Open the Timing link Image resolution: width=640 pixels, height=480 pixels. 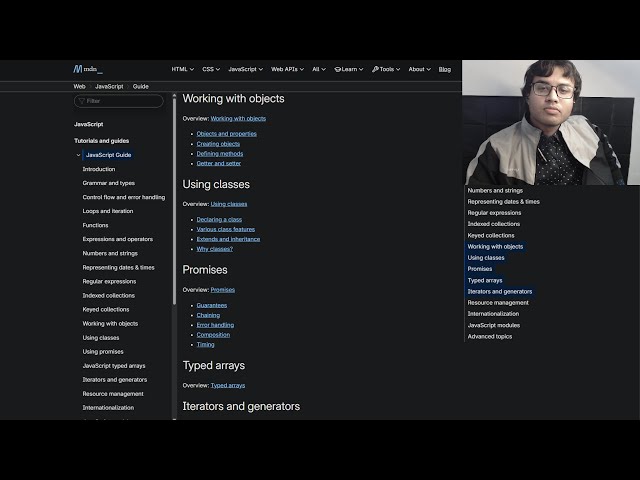point(205,344)
